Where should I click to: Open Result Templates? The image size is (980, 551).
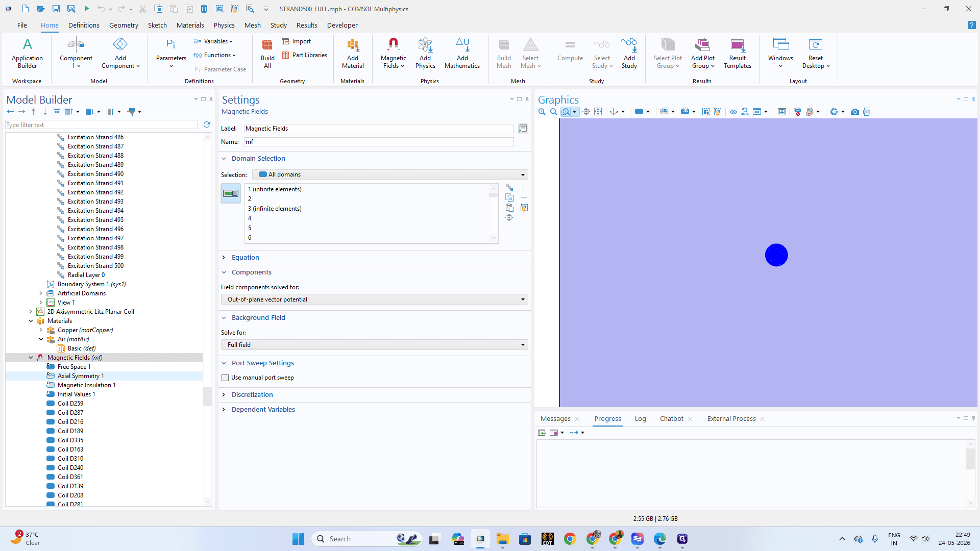tap(737, 53)
